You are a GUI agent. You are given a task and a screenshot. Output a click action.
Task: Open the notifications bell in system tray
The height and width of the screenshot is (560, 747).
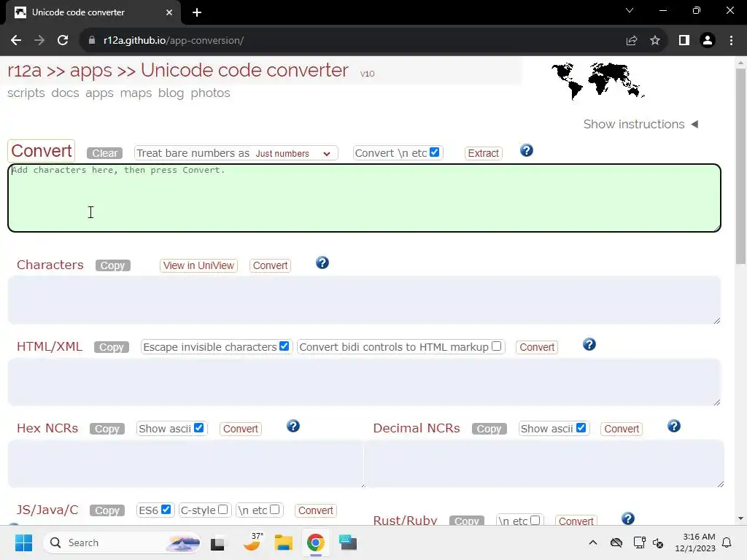coord(727,542)
